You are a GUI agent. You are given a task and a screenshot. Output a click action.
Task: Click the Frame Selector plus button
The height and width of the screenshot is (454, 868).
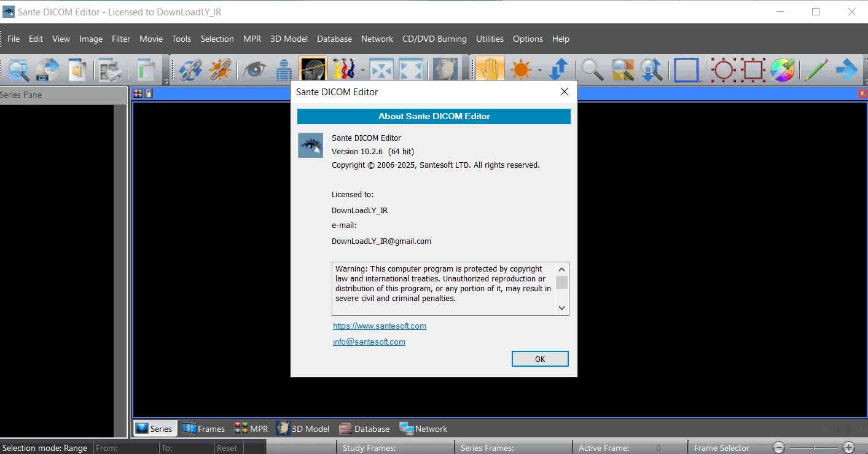coord(849,448)
